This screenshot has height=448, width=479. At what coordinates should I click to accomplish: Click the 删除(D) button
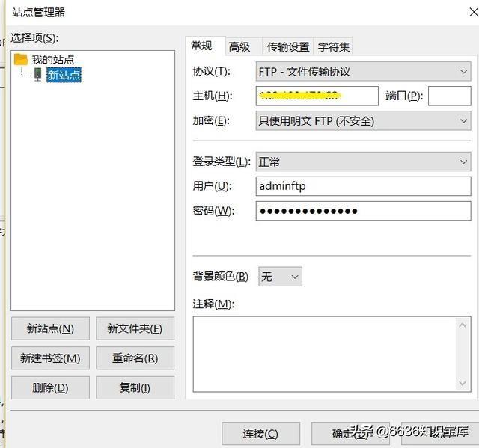(50, 387)
